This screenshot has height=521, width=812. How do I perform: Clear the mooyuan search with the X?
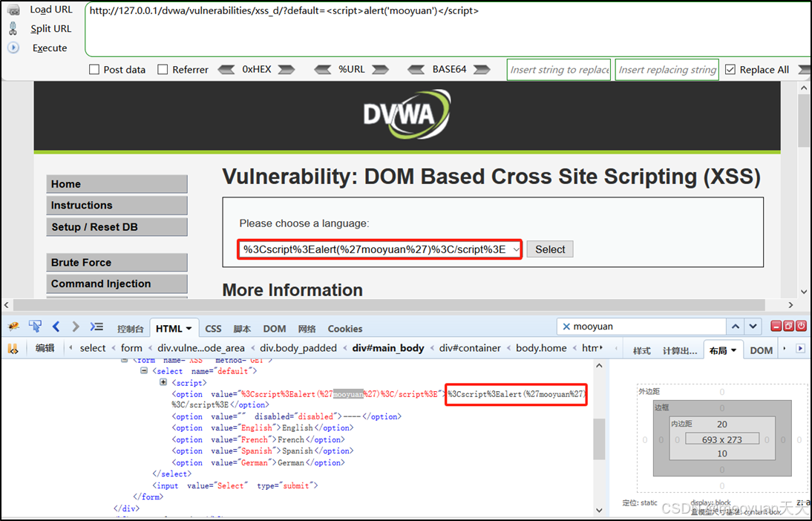pos(566,327)
